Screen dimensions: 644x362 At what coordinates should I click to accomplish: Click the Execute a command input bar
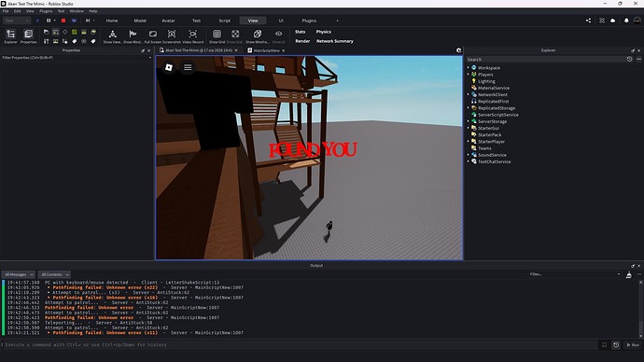(300, 345)
